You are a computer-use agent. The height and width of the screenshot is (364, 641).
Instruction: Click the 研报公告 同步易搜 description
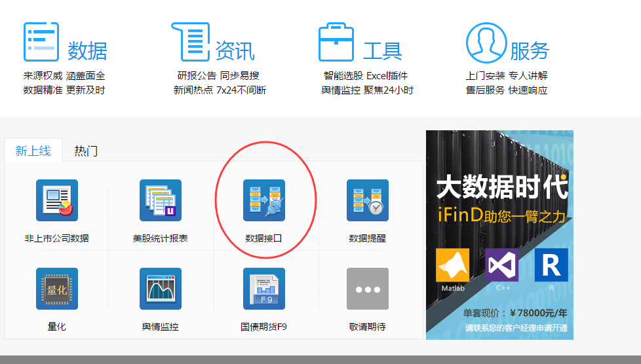tap(218, 75)
